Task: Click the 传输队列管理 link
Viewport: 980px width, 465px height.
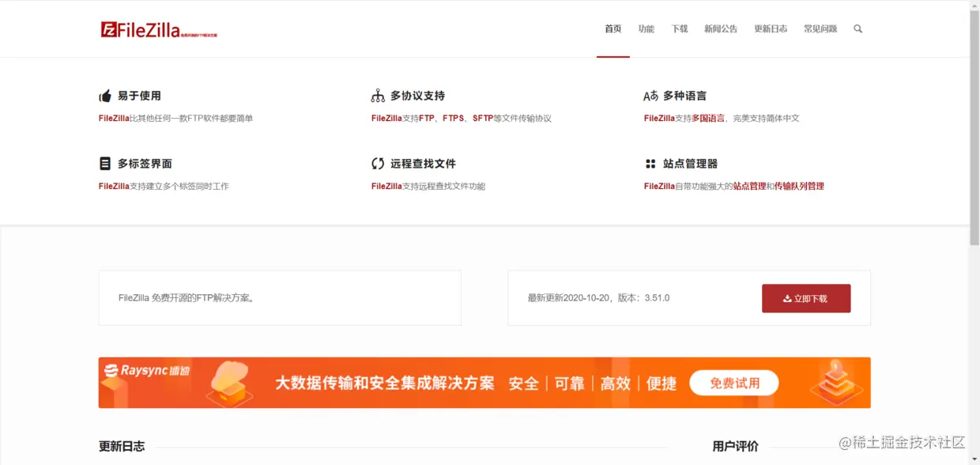Action: [x=801, y=186]
